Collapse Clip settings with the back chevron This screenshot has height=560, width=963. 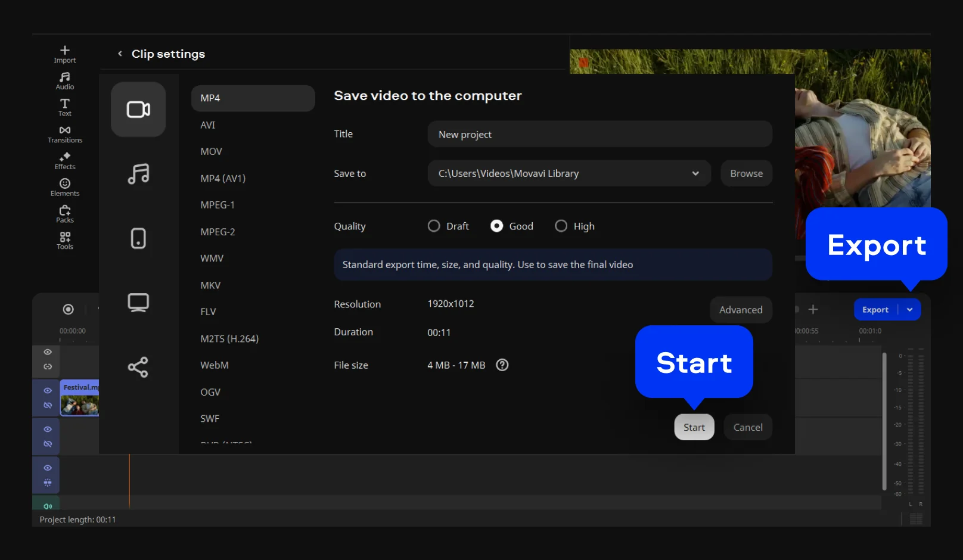tap(120, 54)
